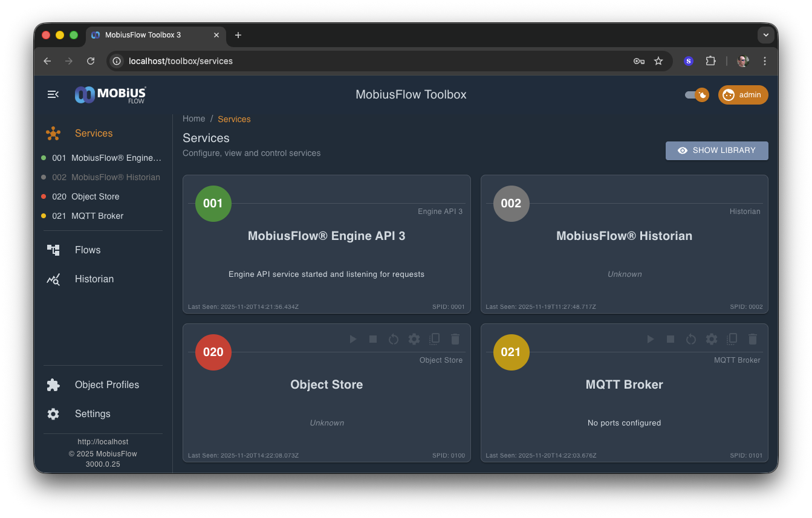
Task: Collapse the sidebar navigation menu
Action: point(53,94)
